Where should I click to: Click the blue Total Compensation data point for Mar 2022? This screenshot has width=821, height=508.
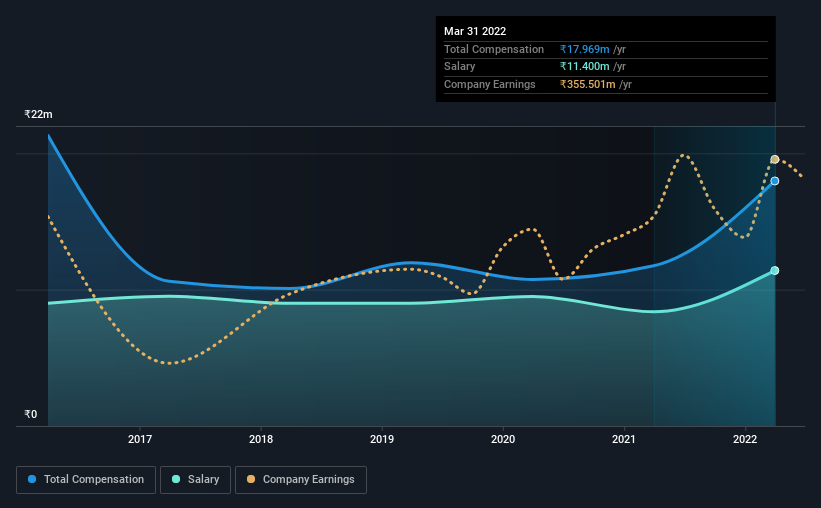coord(774,181)
